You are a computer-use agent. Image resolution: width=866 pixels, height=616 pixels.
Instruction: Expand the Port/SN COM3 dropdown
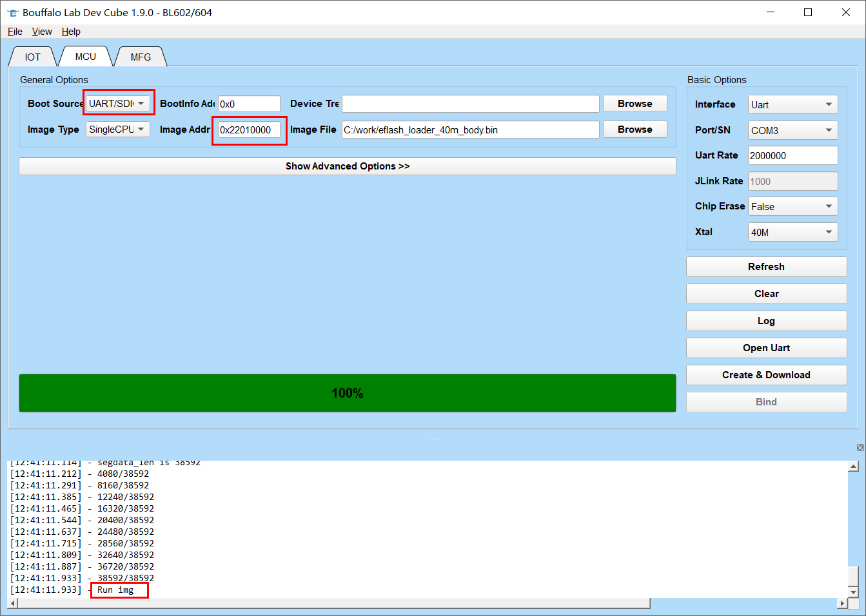pos(792,130)
